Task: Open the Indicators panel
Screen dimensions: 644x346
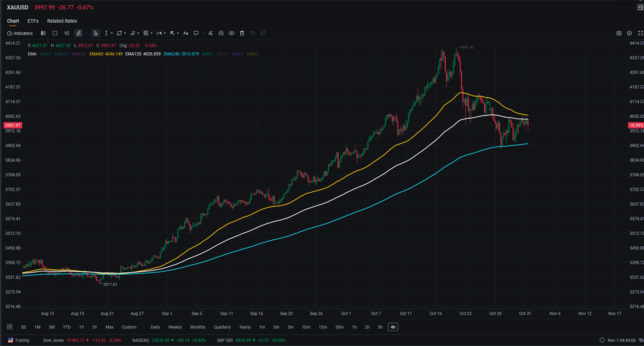Action: [20, 33]
